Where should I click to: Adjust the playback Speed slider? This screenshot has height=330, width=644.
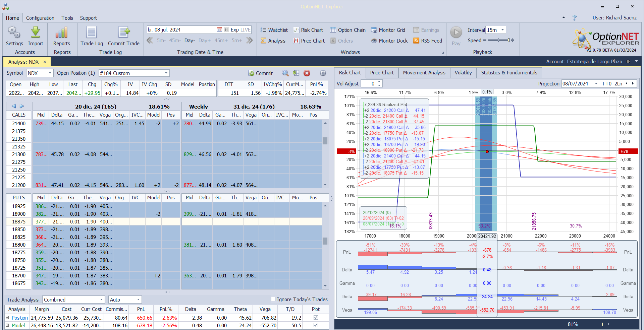(499, 40)
